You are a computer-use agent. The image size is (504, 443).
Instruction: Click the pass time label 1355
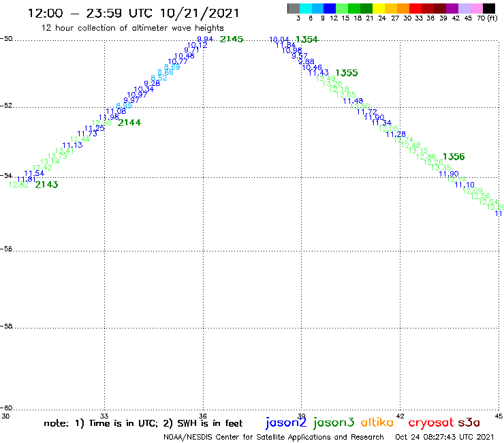347,73
